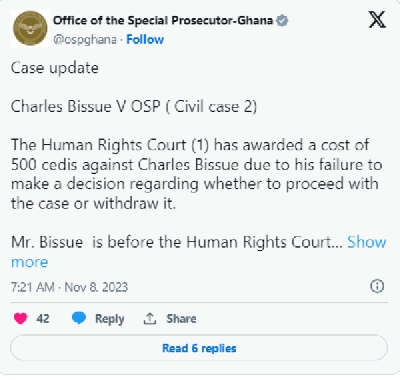Click the 42 likes count
Viewport: 400px width, 380px height.
[x=43, y=319]
